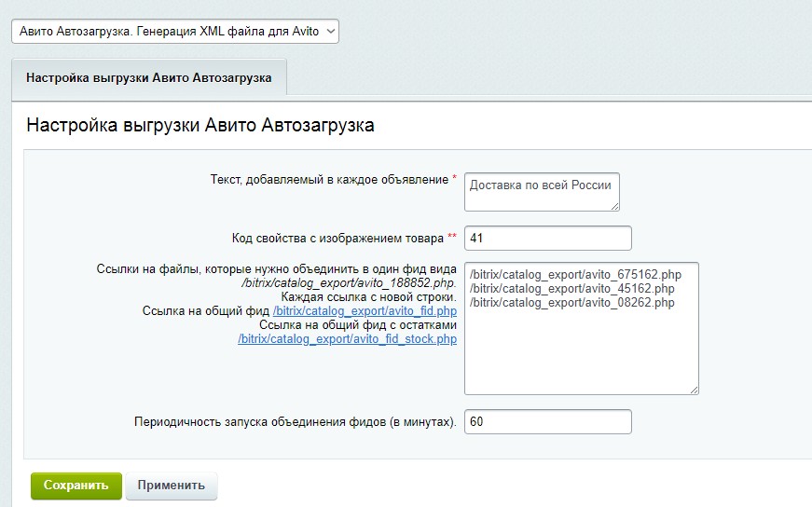This screenshot has height=507, width=812.
Task: Click the Периодичность запуска объединения фидов label
Action: 295,422
